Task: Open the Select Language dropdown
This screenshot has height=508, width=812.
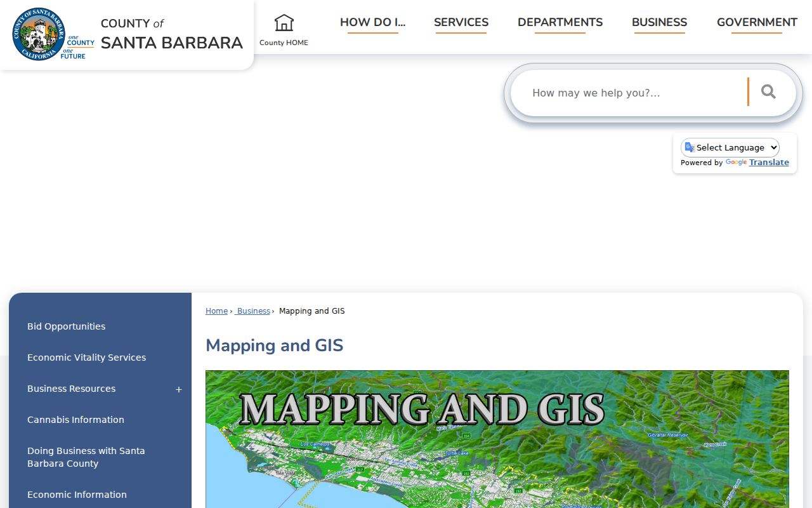Action: 730,147
